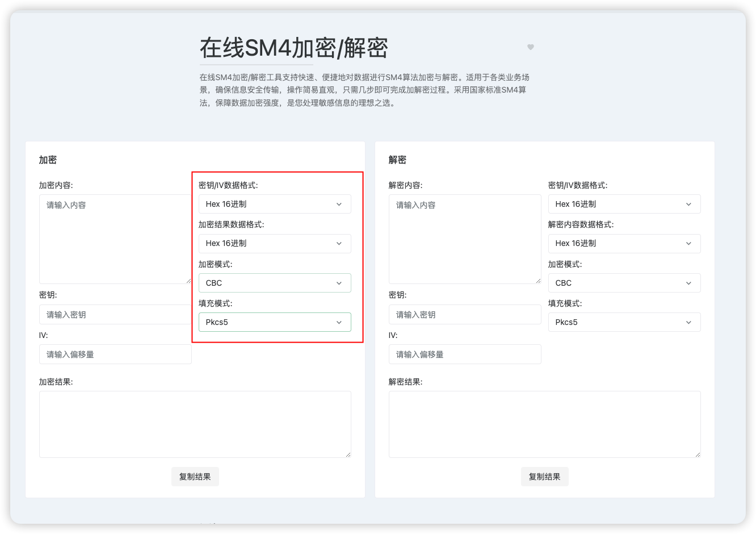Expand the encryption padding mode Pkcs5 dropdown

274,322
